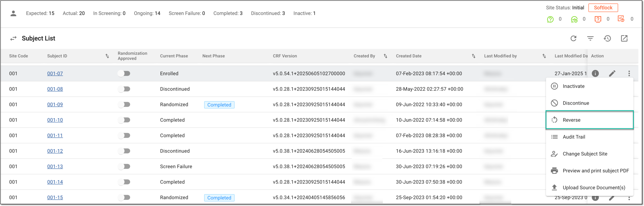Screen dimensions: 644x206
Task: Click Completed next phase badge for 001-09
Action: tap(219, 105)
